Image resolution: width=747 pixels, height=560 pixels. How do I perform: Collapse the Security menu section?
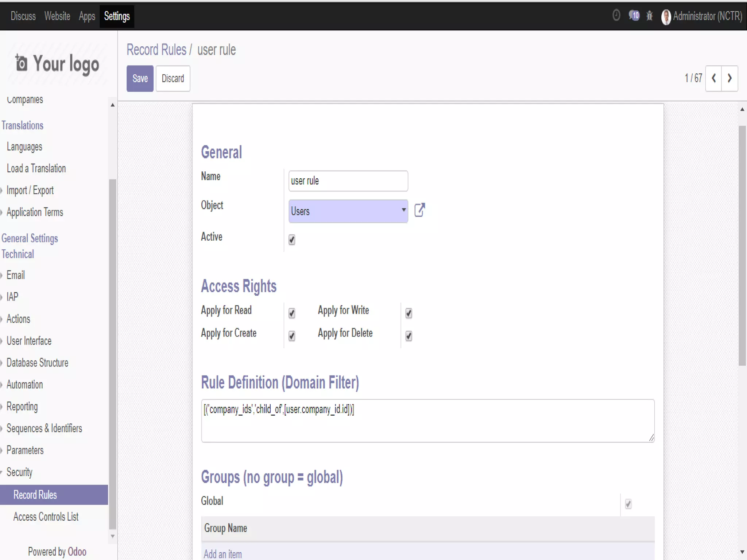coord(19,472)
